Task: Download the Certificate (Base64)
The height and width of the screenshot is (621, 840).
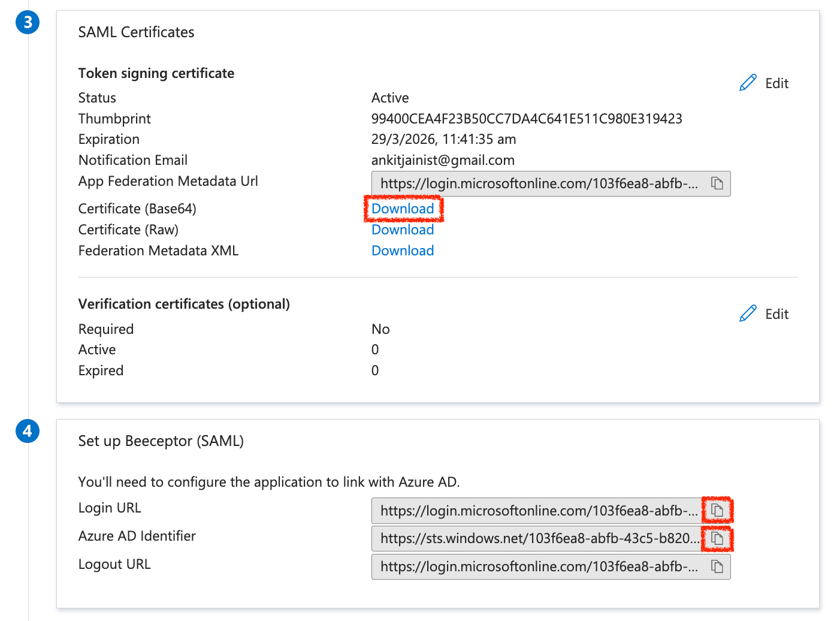Action: 403,209
